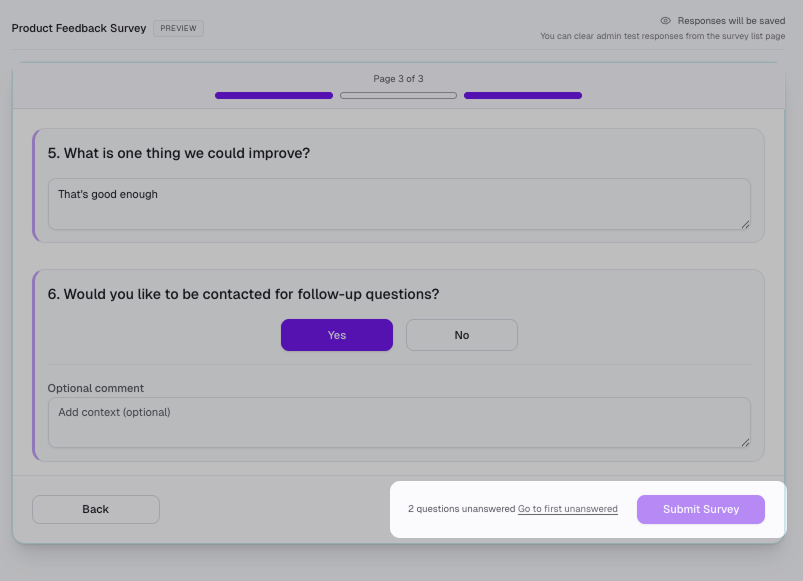
Task: Click the first purple progress segment
Action: pyautogui.click(x=273, y=95)
